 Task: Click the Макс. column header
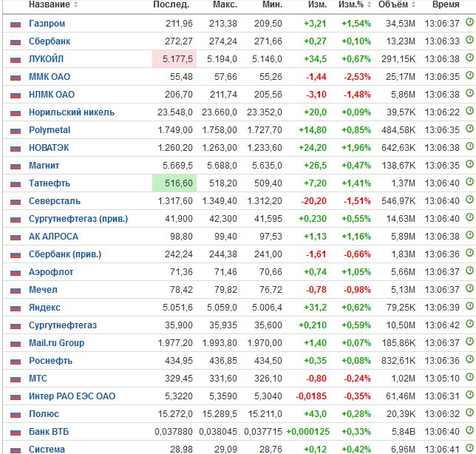pos(225,4)
